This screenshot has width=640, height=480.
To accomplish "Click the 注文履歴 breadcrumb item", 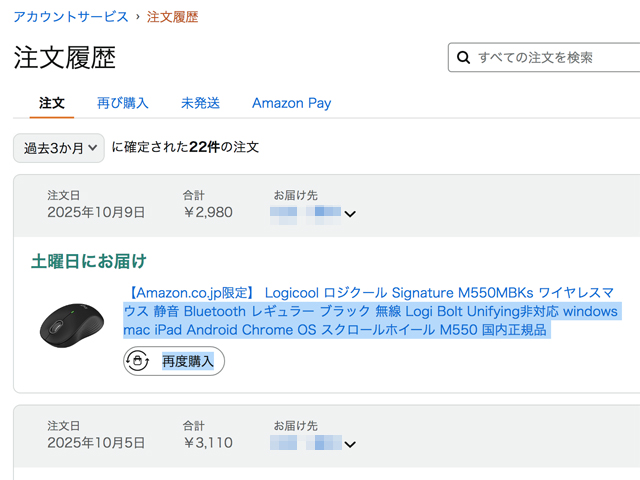I will 172,17.
